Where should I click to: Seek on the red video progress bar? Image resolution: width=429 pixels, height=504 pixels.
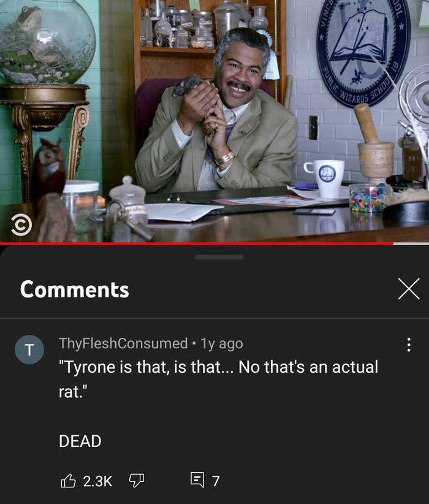click(x=196, y=243)
